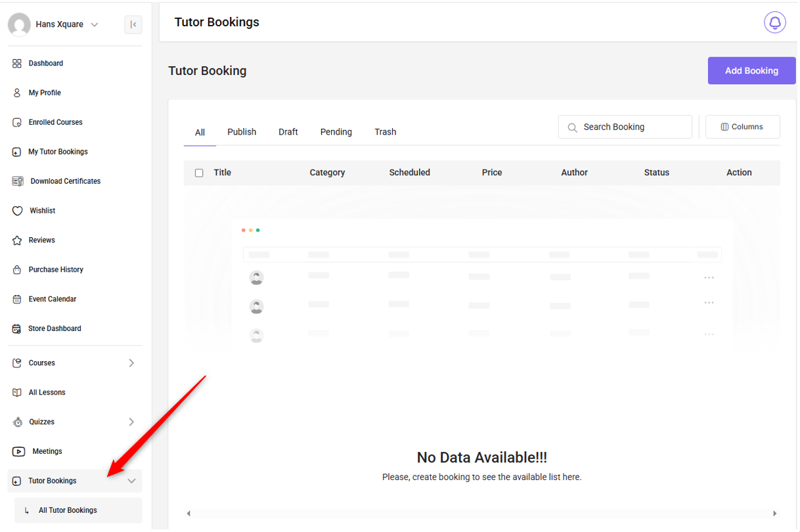Open the Hans Xquare user dropdown
800x532 pixels.
[x=94, y=25]
